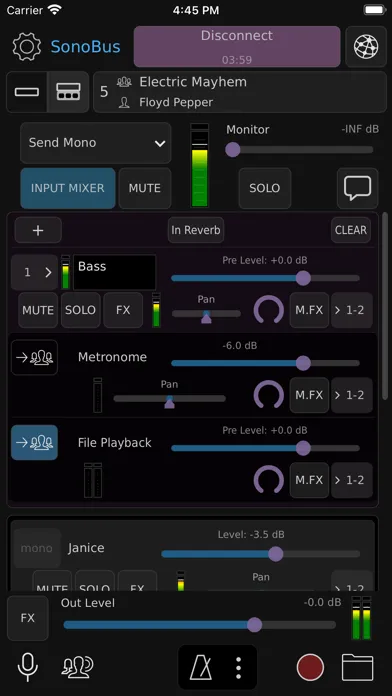Open settings with the gear icon

coord(27,46)
